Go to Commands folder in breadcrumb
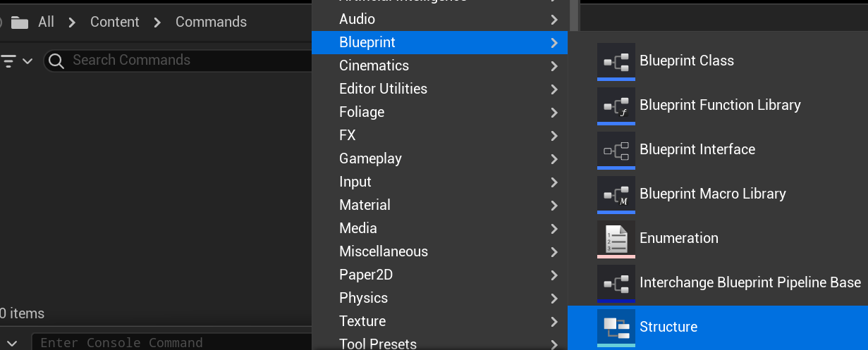Viewport: 868px width, 350px height. (211, 22)
